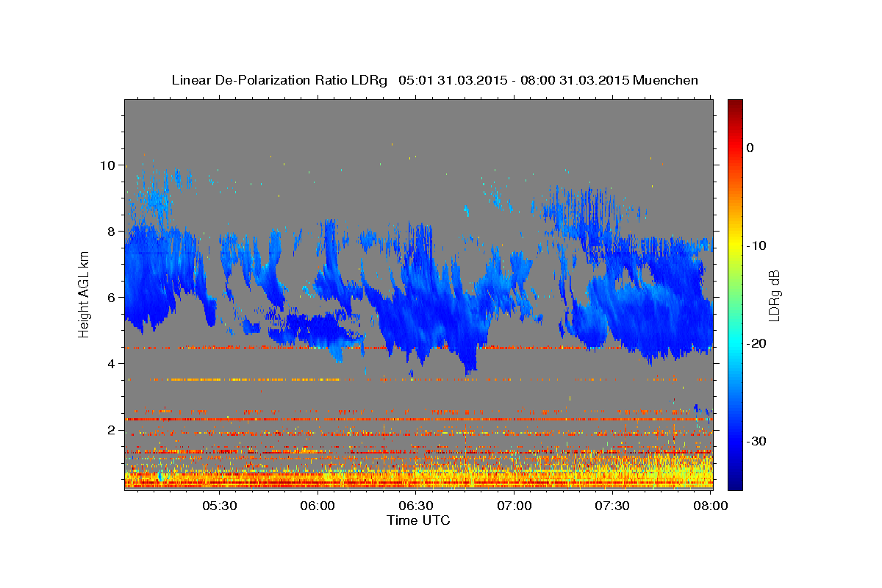Click the '06:30' time tick label

point(416,506)
